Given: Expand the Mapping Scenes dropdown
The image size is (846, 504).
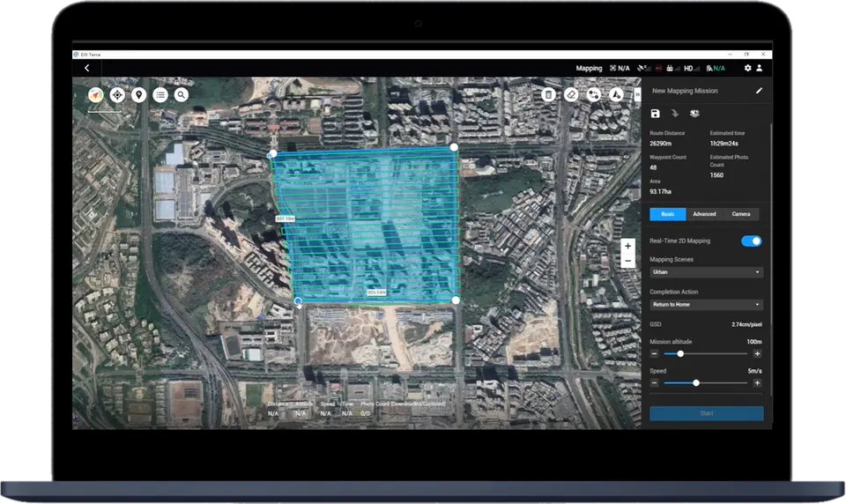Looking at the screenshot, I should (706, 272).
